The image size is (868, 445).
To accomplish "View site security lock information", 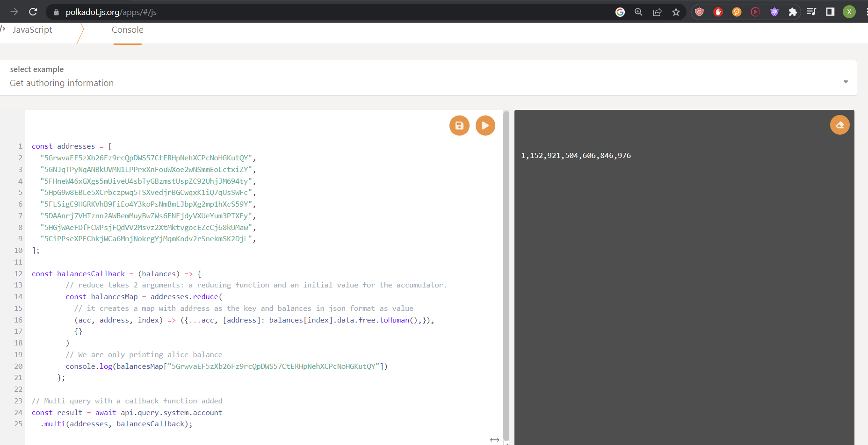I will tap(56, 12).
